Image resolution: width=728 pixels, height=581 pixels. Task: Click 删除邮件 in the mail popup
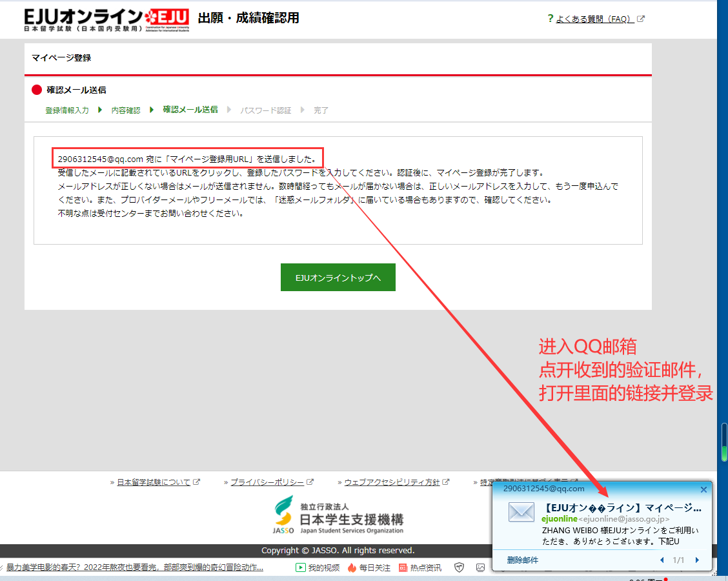[523, 560]
